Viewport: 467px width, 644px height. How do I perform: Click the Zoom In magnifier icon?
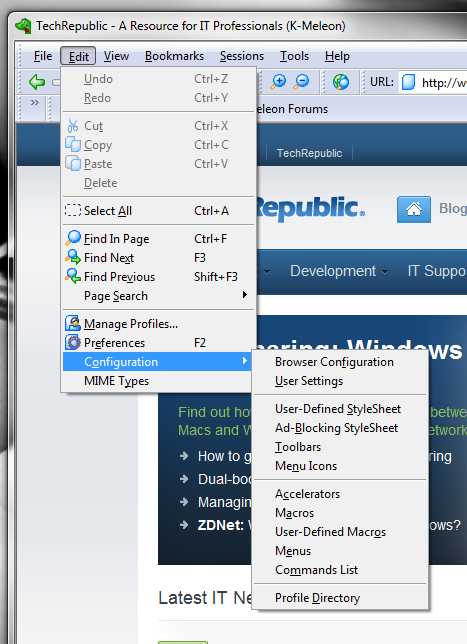(x=278, y=82)
